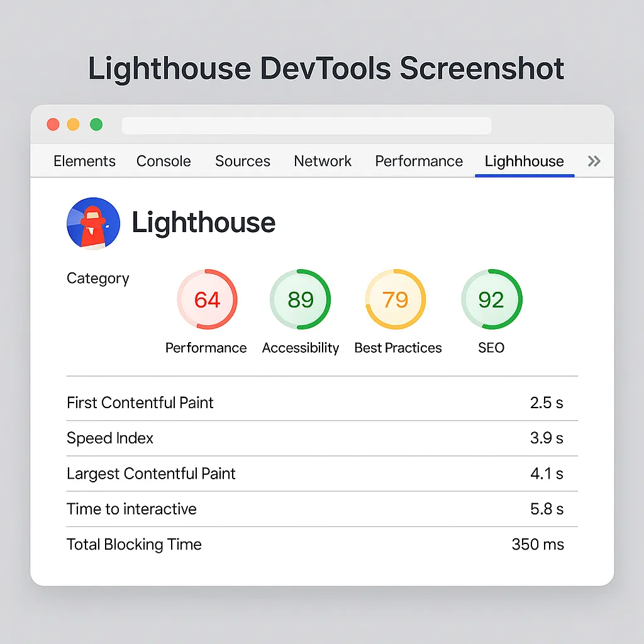Select the Network tab
The width and height of the screenshot is (644, 644).
[323, 161]
